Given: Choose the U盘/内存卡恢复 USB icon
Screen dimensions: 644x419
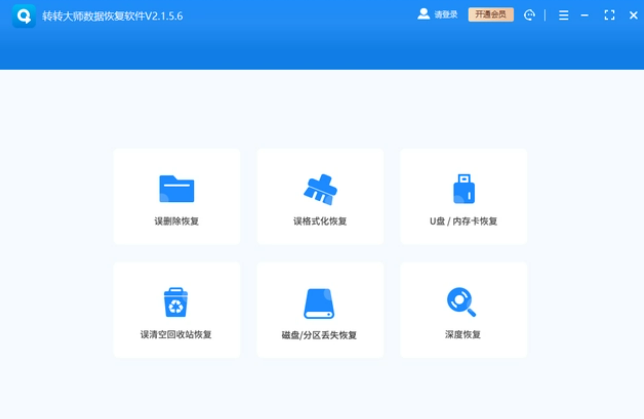Looking at the screenshot, I should tap(464, 189).
